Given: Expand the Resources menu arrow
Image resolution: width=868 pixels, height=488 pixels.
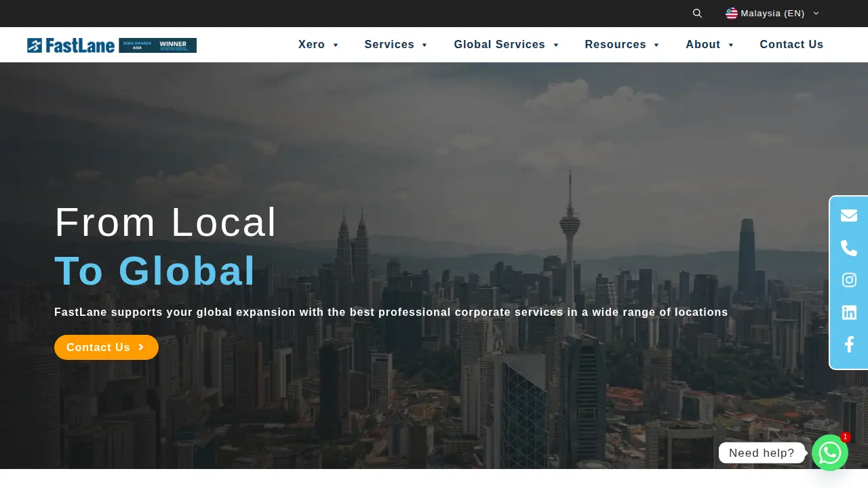Looking at the screenshot, I should (x=656, y=45).
